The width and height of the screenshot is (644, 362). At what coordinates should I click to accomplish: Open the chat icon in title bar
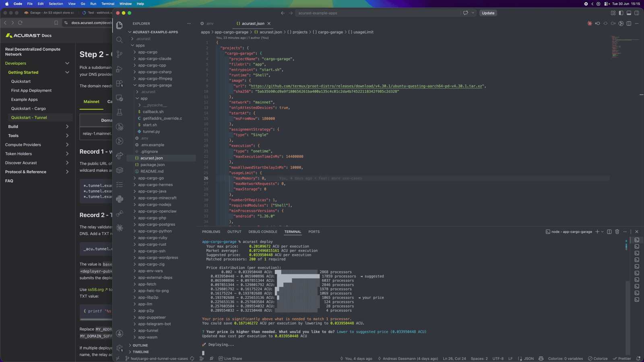click(466, 13)
